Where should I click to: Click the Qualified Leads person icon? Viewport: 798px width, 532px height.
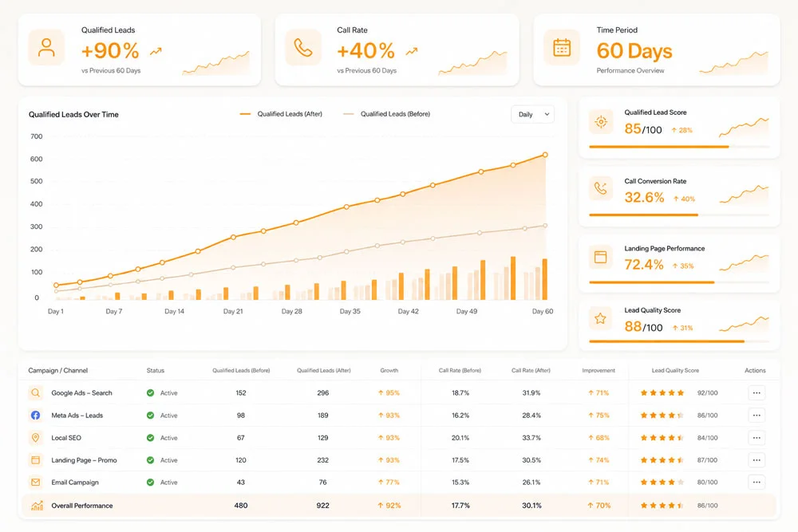46,47
